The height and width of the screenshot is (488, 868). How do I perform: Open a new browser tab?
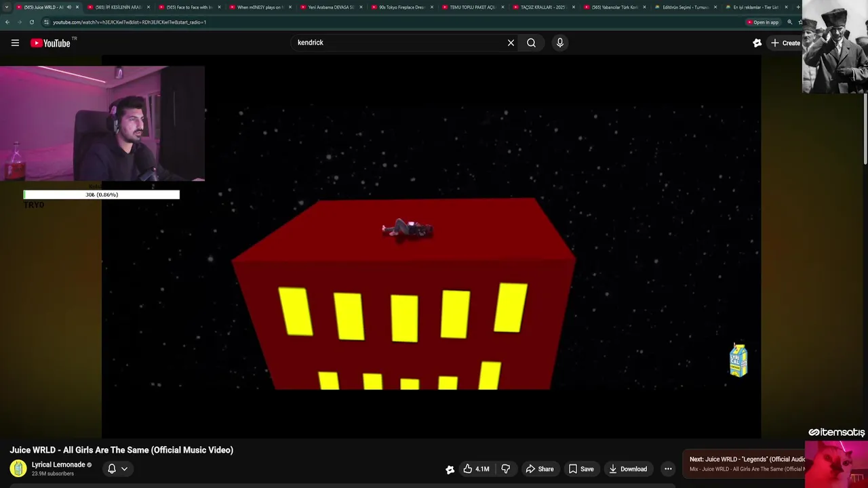pyautogui.click(x=798, y=7)
